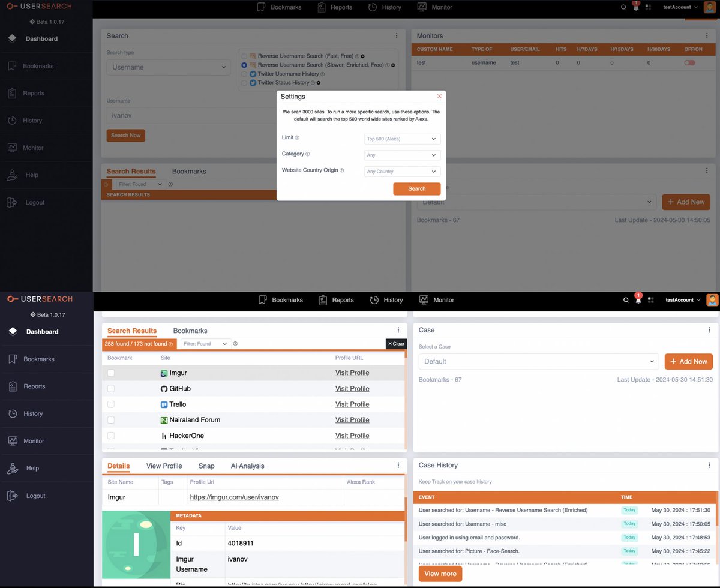Click help icon next to Category label
Image resolution: width=720 pixels, height=588 pixels.
point(308,154)
